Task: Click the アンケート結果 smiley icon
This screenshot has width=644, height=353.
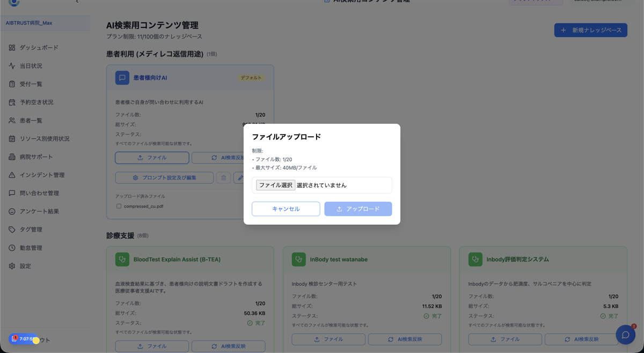Action: [11, 211]
